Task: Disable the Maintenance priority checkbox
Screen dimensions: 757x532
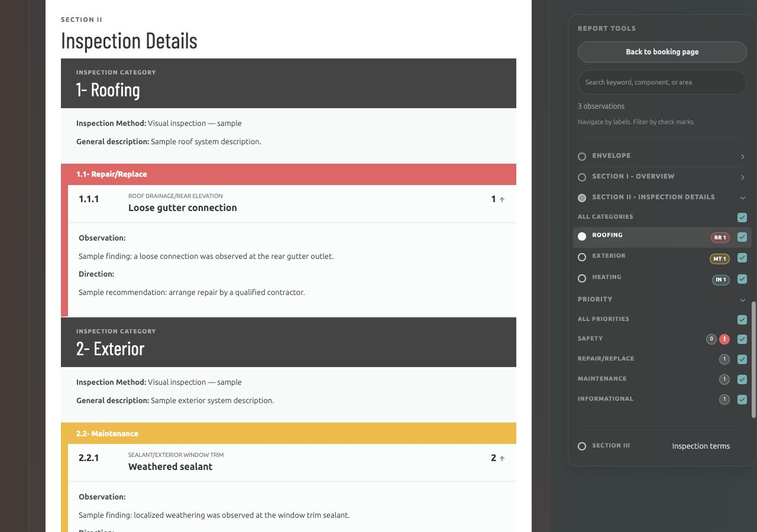Action: tap(742, 379)
